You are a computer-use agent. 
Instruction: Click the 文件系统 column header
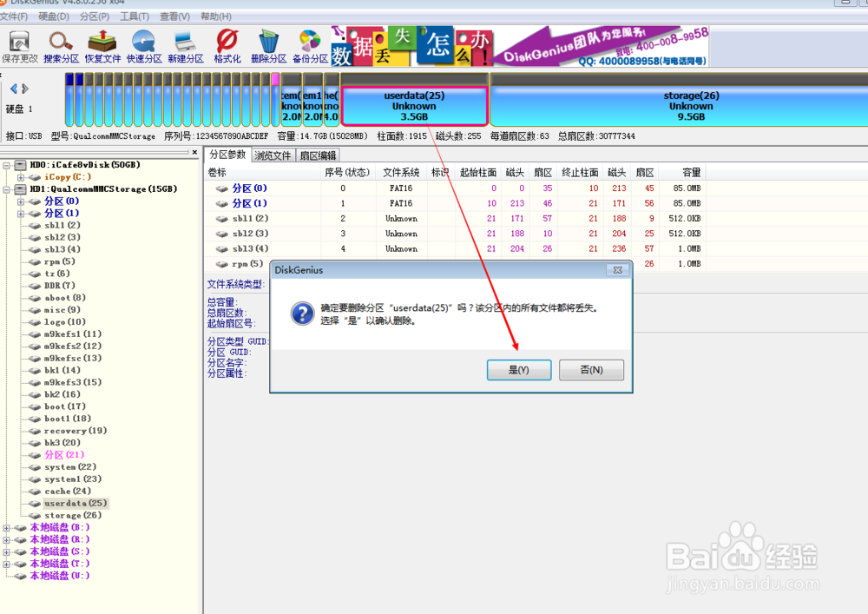pyautogui.click(x=401, y=173)
